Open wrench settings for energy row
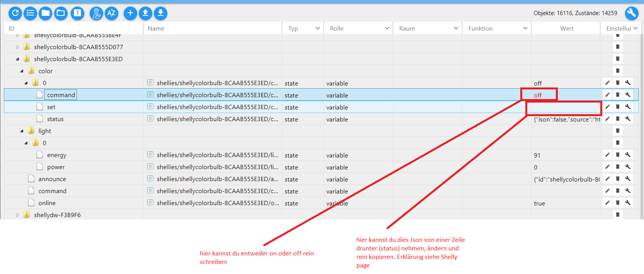This screenshot has width=644, height=274. pyautogui.click(x=628, y=155)
